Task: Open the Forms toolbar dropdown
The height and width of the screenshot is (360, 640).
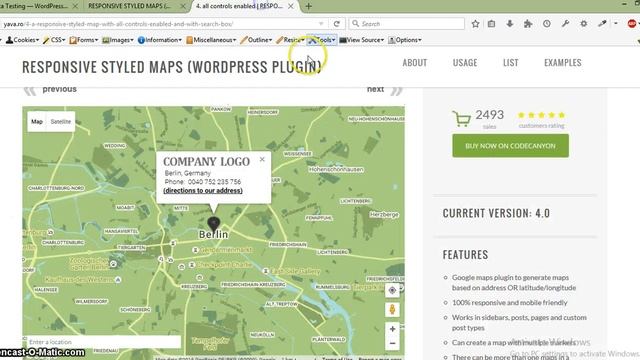Action: pos(84,40)
